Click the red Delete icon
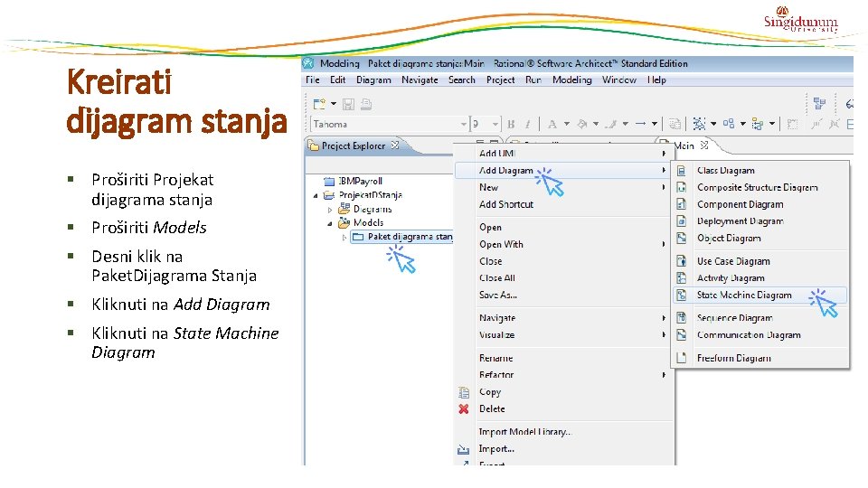 tap(464, 408)
